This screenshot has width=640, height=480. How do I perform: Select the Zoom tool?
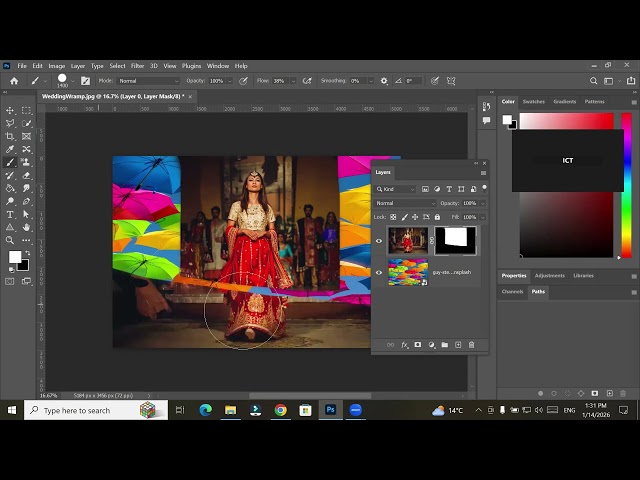pyautogui.click(x=10, y=240)
